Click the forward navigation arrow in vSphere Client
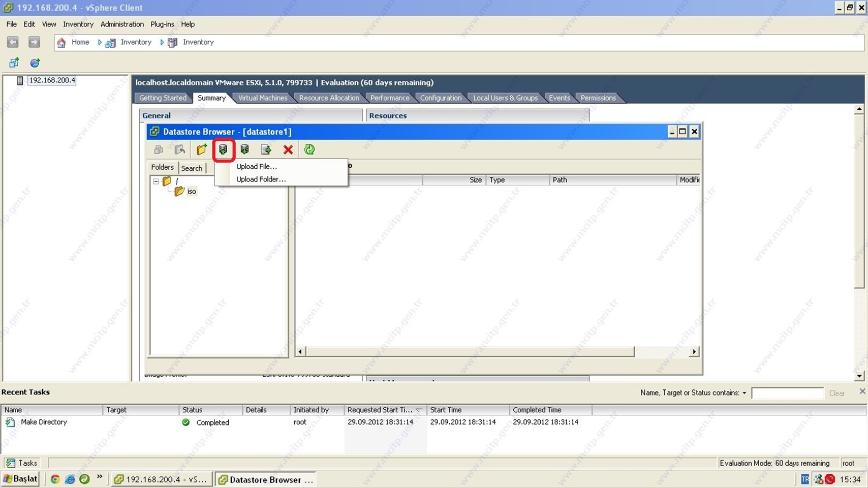Image resolution: width=868 pixels, height=488 pixels. pos(34,42)
